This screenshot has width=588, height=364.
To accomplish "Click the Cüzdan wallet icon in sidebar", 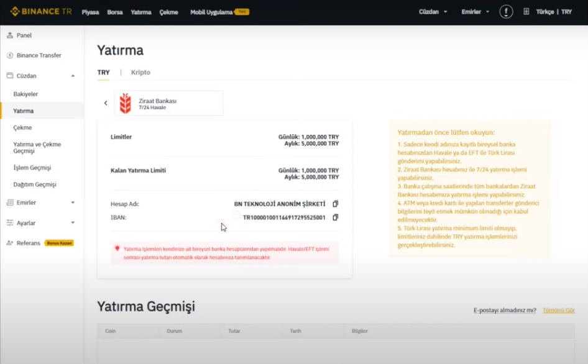I will pyautogui.click(x=10, y=75).
